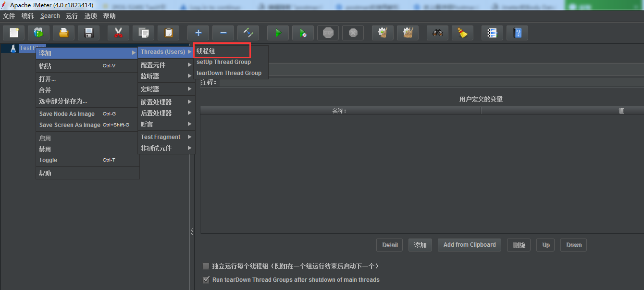
Task: Choose Toggle in context menu
Action: click(x=87, y=160)
